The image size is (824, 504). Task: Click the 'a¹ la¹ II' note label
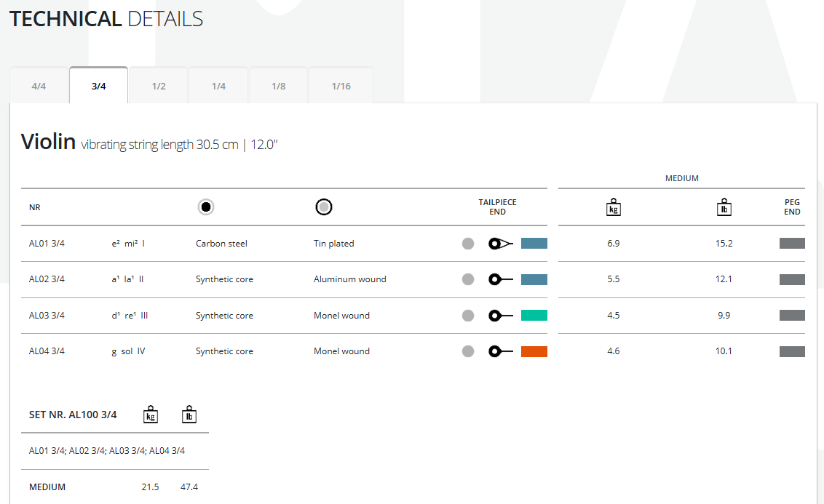pyautogui.click(x=127, y=279)
